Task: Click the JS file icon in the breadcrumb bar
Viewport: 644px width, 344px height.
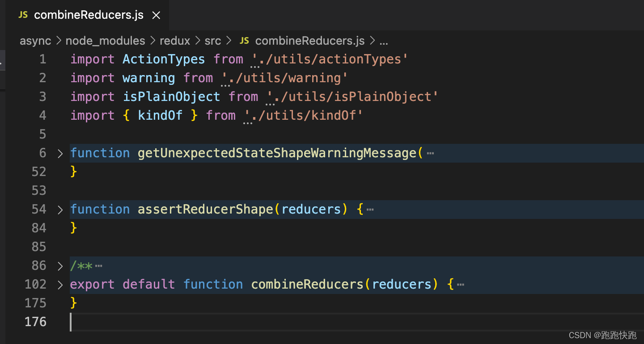Action: click(x=244, y=40)
